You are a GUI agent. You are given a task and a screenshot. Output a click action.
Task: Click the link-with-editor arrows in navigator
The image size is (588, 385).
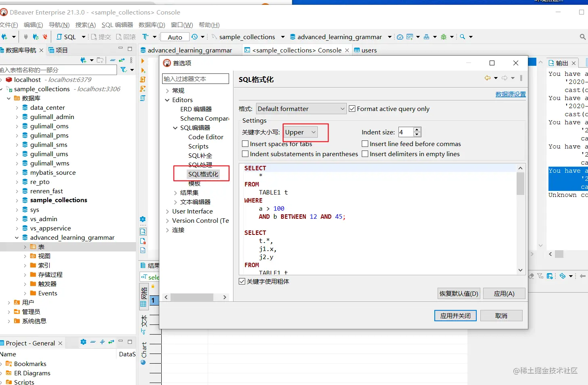tap(122, 60)
